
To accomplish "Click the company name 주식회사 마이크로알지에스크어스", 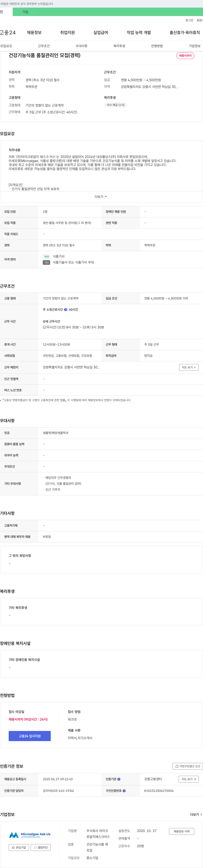I will 98,834.
